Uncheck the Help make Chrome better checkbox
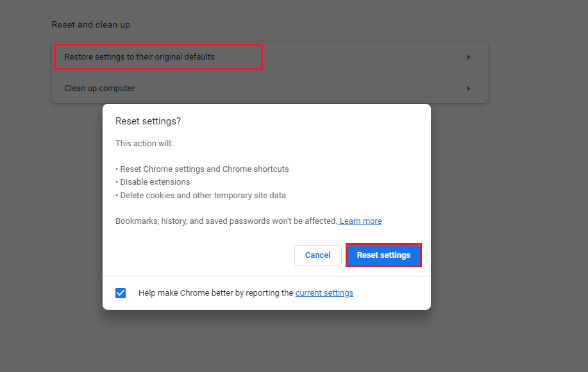This screenshot has height=372, width=588. [121, 293]
